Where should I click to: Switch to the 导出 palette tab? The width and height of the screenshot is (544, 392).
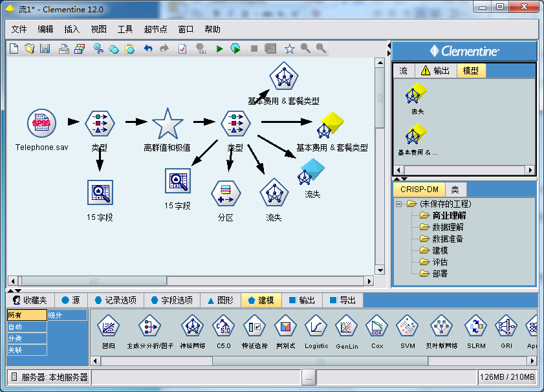(x=343, y=300)
